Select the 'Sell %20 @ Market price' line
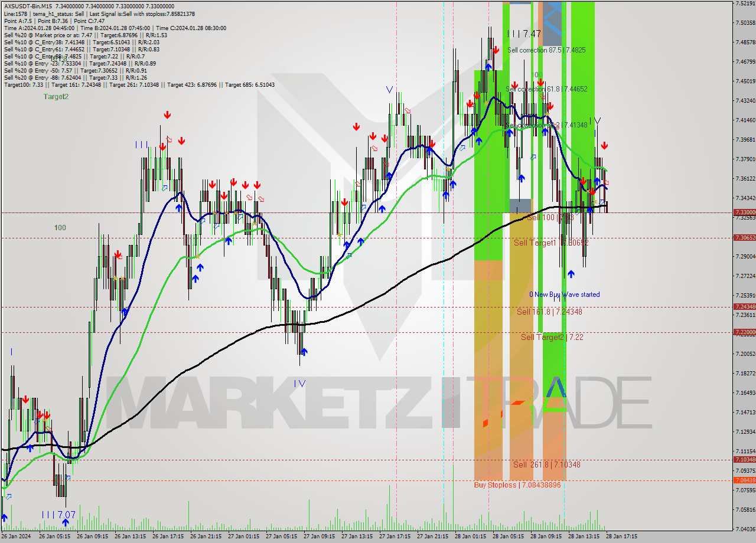 tap(86, 35)
